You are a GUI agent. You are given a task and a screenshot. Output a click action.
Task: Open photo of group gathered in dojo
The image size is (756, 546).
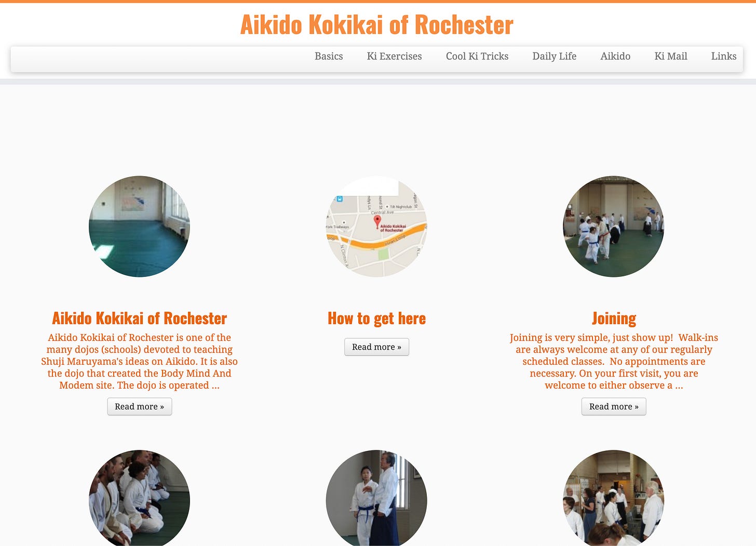(614, 498)
